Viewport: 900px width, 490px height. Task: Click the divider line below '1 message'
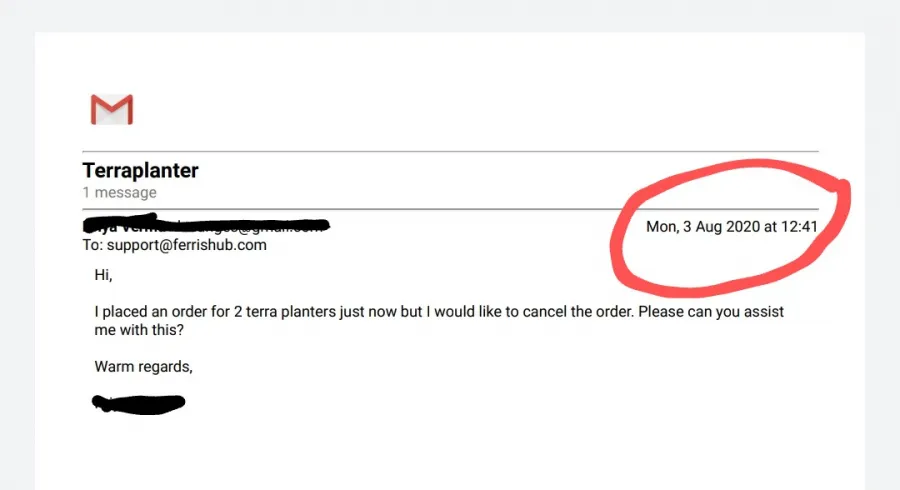pos(451,209)
